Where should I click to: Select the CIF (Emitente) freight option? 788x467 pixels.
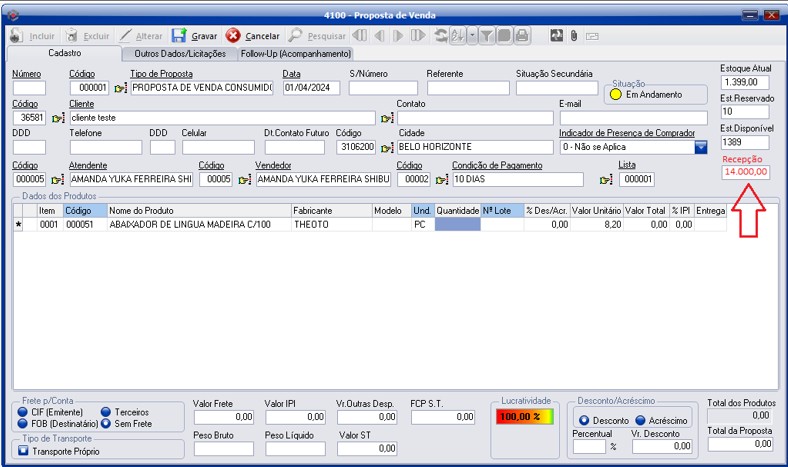click(22, 410)
